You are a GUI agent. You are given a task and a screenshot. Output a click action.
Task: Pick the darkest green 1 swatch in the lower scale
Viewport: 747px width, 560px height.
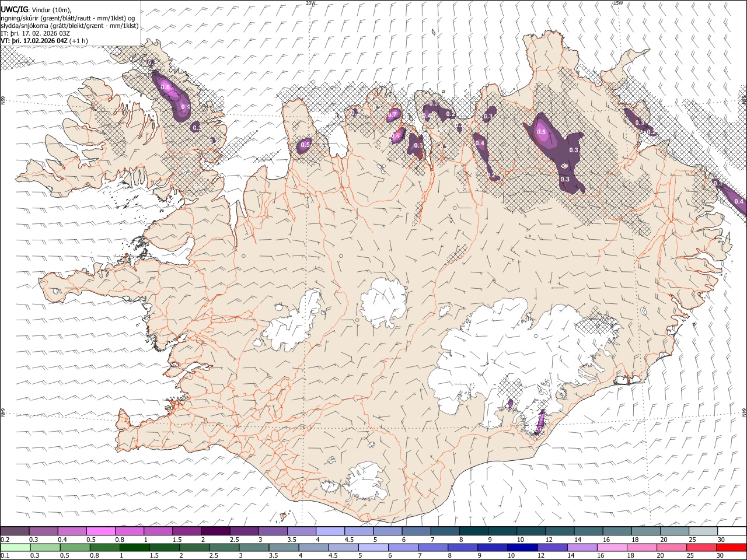(x=135, y=547)
